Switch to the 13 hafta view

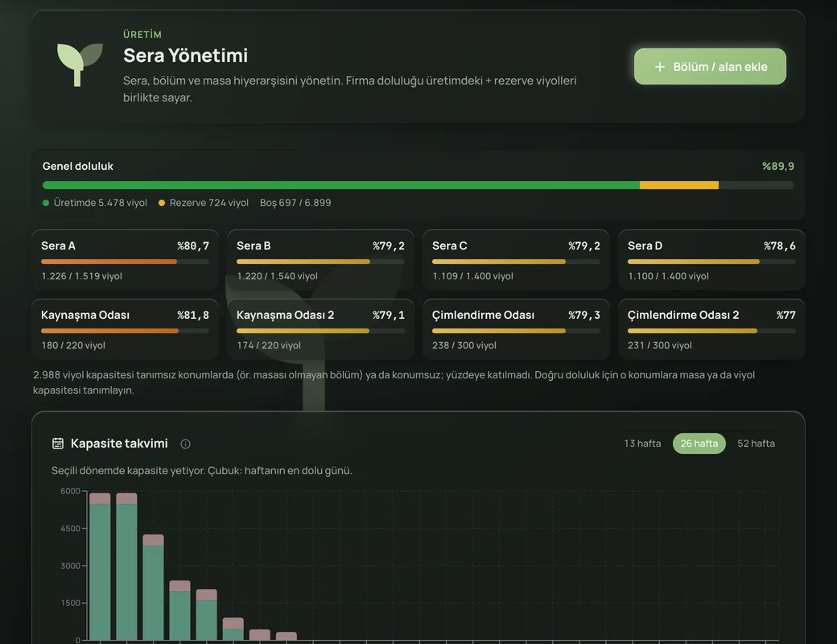(x=642, y=444)
